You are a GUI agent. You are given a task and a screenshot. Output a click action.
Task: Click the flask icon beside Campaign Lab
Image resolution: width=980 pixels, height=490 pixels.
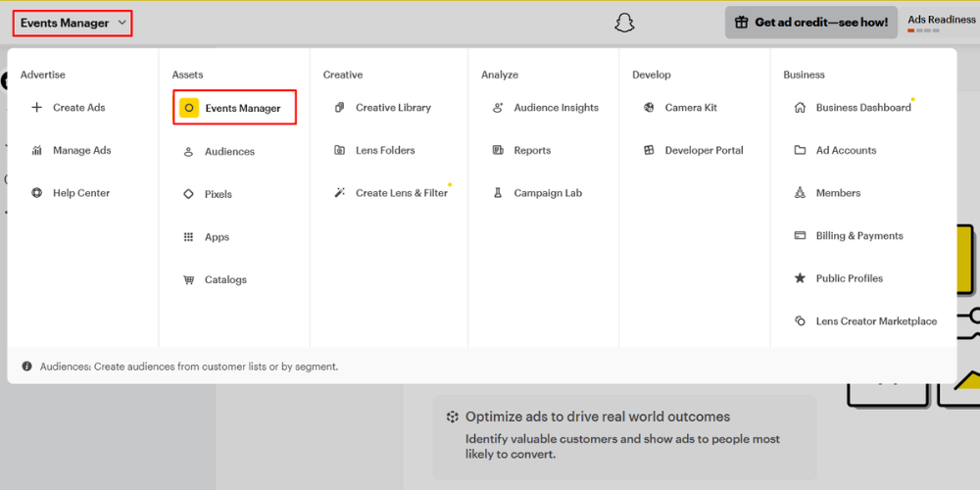tap(498, 193)
